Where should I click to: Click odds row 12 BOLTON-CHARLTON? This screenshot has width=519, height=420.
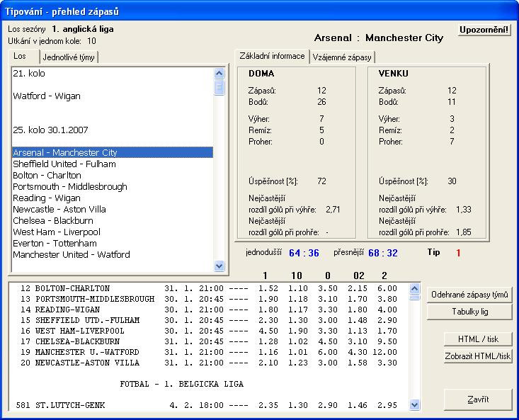[209, 288]
